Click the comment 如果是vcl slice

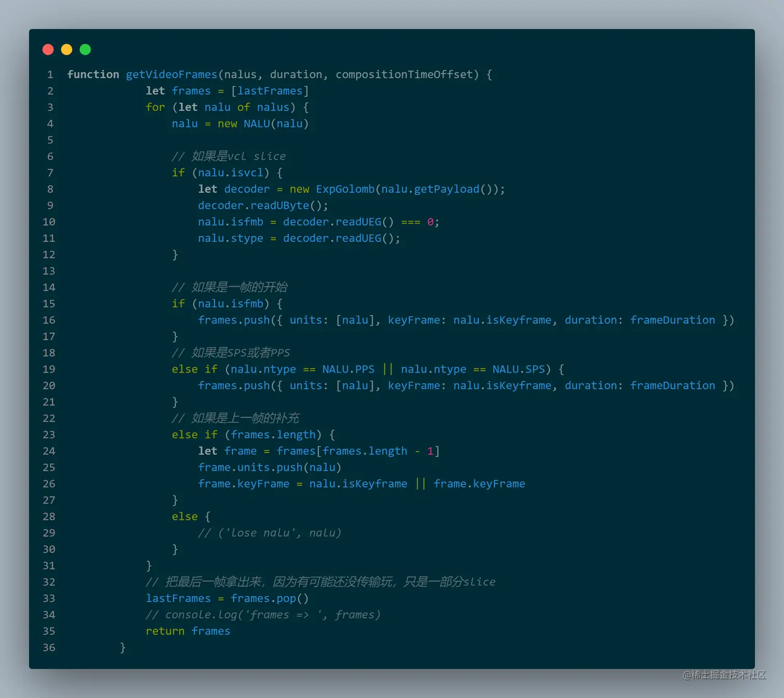coord(230,156)
